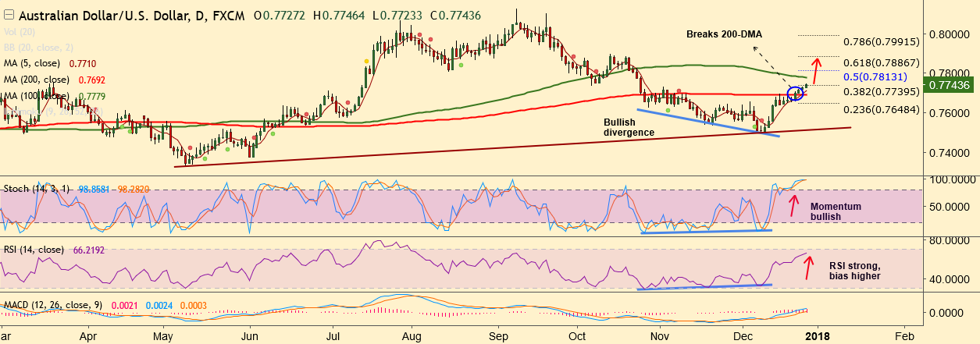Click Jul on the time axis
This screenshot has width=980, height=344.
pyautogui.click(x=332, y=335)
